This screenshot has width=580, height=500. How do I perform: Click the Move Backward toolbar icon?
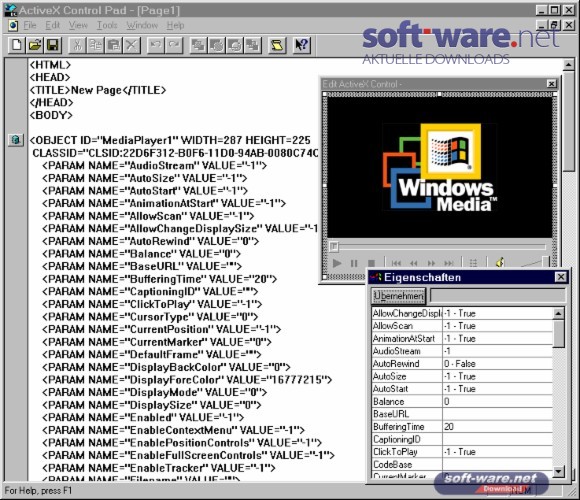pos(235,45)
